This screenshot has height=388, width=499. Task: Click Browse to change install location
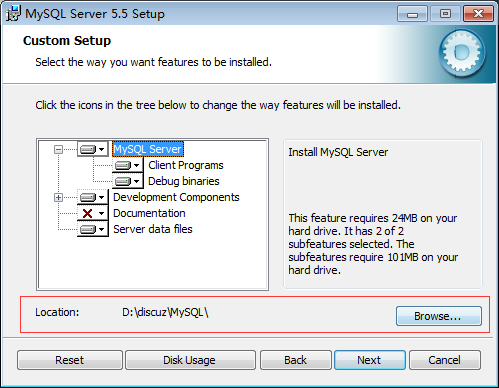439,316
